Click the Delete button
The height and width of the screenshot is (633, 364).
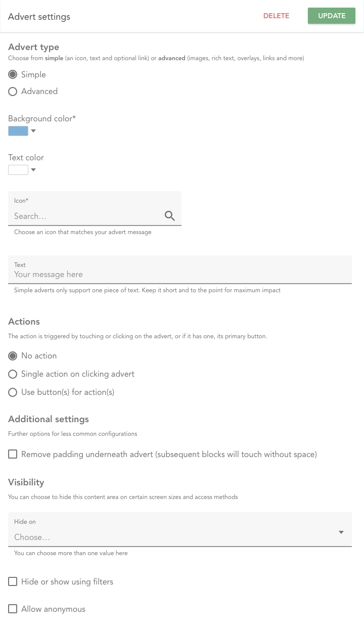point(276,16)
